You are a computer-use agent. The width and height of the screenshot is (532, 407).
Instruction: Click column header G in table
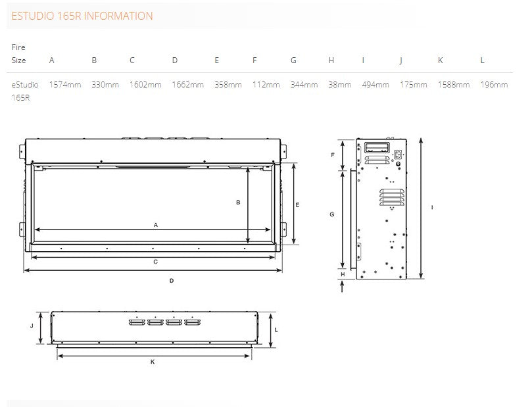[x=293, y=60]
